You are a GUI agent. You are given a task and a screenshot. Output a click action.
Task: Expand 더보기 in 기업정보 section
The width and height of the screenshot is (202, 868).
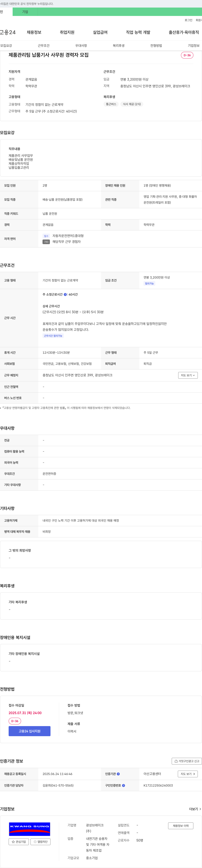click(195, 809)
